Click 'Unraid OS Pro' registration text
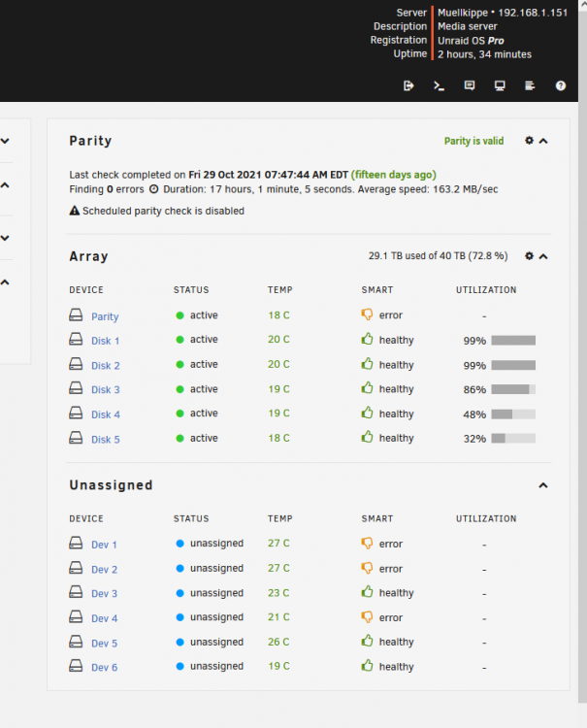Image resolution: width=587 pixels, height=728 pixels. click(x=471, y=41)
